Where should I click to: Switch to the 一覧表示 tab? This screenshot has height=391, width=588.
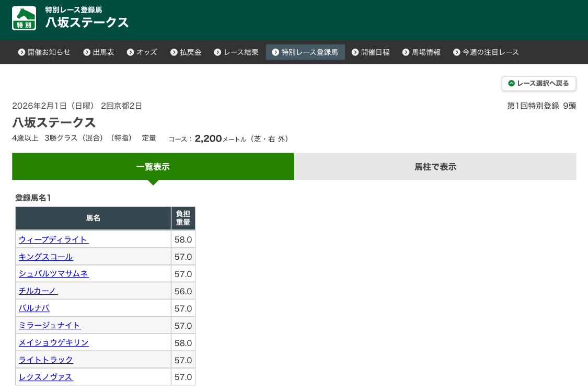click(153, 167)
